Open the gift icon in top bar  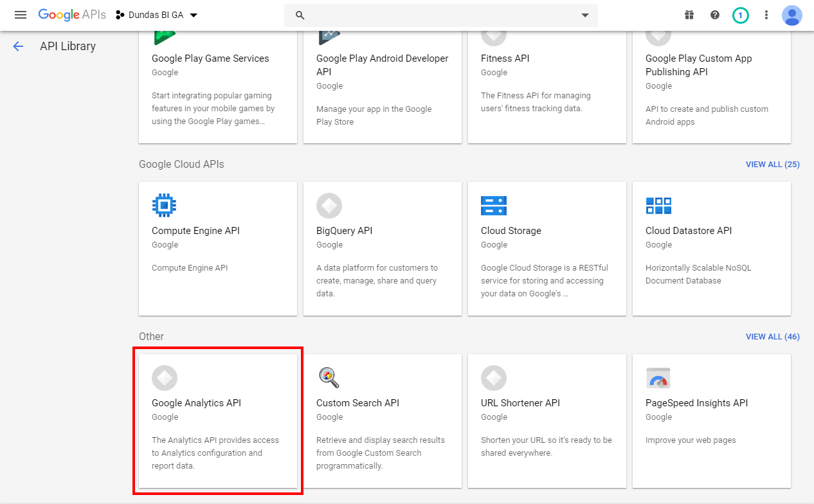click(x=689, y=15)
